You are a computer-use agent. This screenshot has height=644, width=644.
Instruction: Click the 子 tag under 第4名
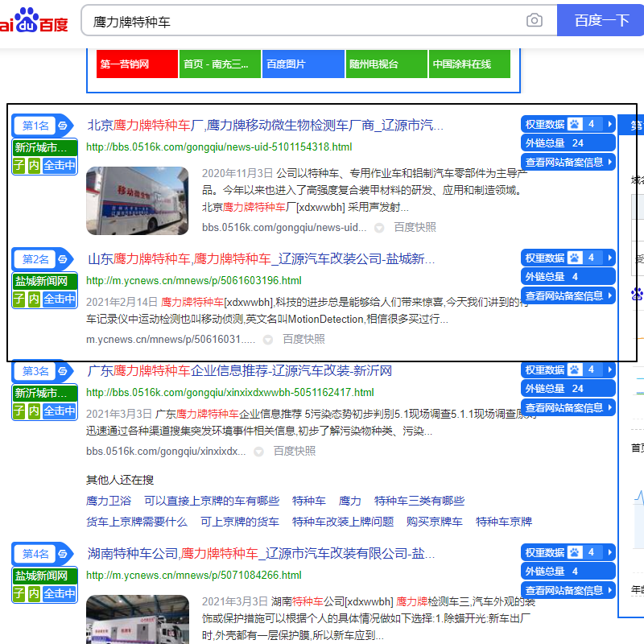click(x=19, y=594)
